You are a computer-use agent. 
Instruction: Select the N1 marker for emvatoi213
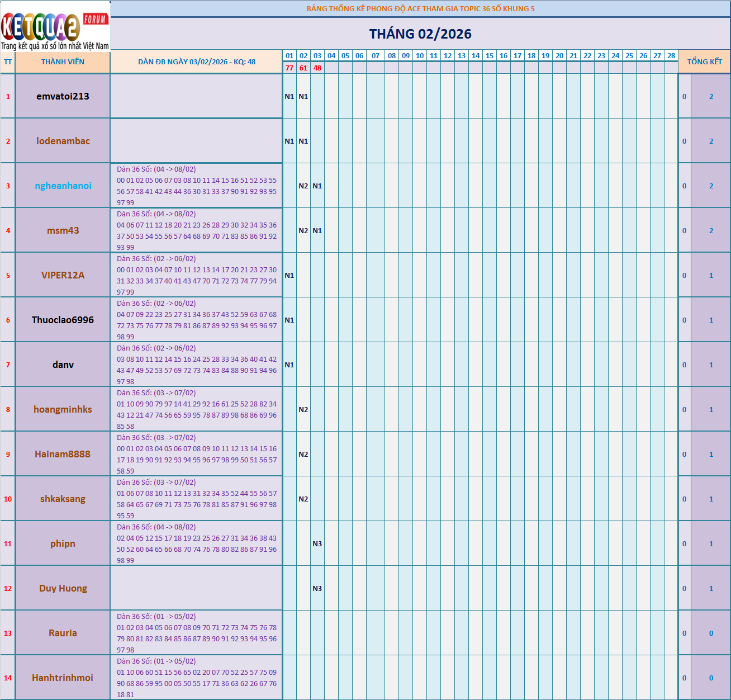(289, 96)
